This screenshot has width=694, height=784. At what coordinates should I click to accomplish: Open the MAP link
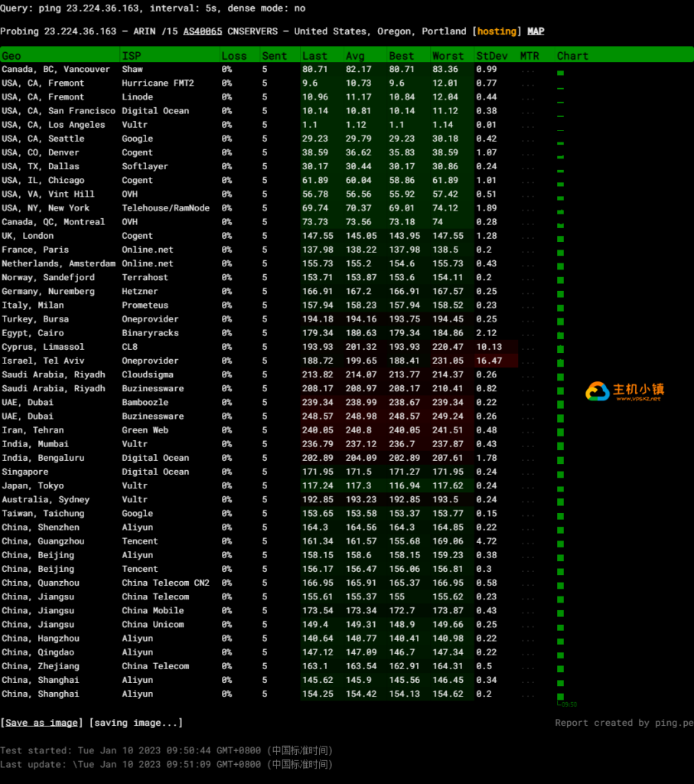(536, 31)
